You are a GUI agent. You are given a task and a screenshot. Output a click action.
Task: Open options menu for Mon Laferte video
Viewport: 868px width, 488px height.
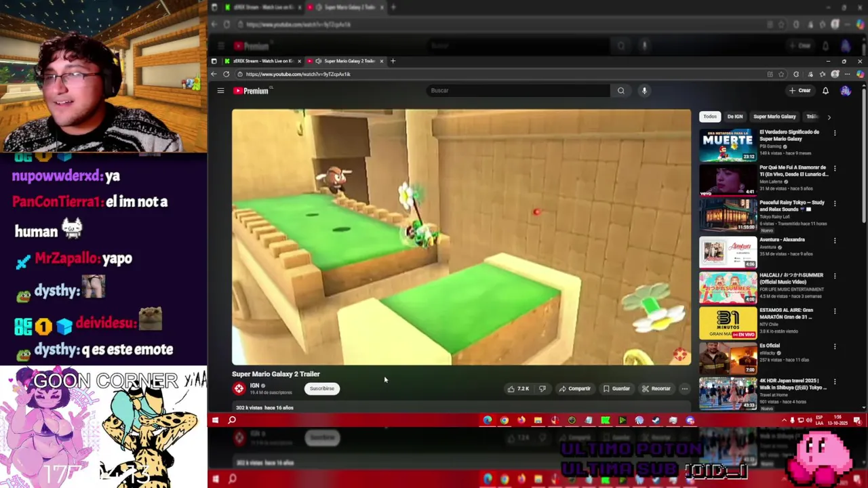click(x=835, y=168)
